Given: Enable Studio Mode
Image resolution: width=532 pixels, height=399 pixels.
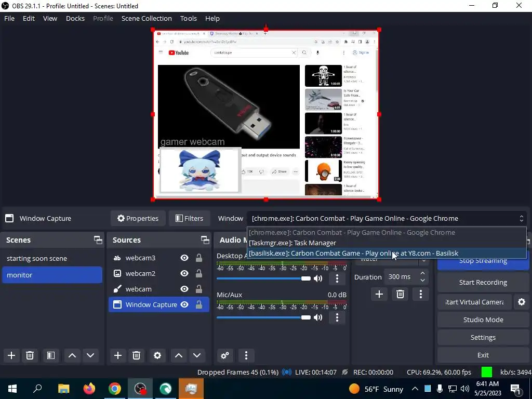Looking at the screenshot, I should (x=483, y=320).
